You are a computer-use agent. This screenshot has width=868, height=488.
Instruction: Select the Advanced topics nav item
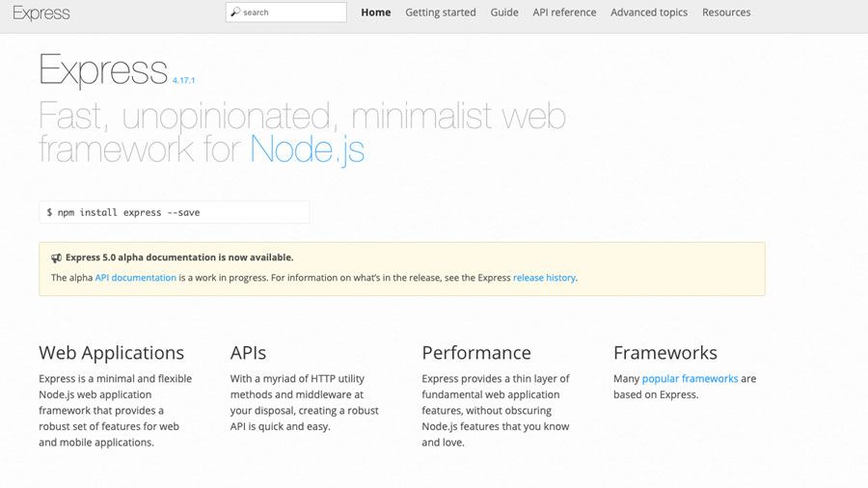(649, 13)
